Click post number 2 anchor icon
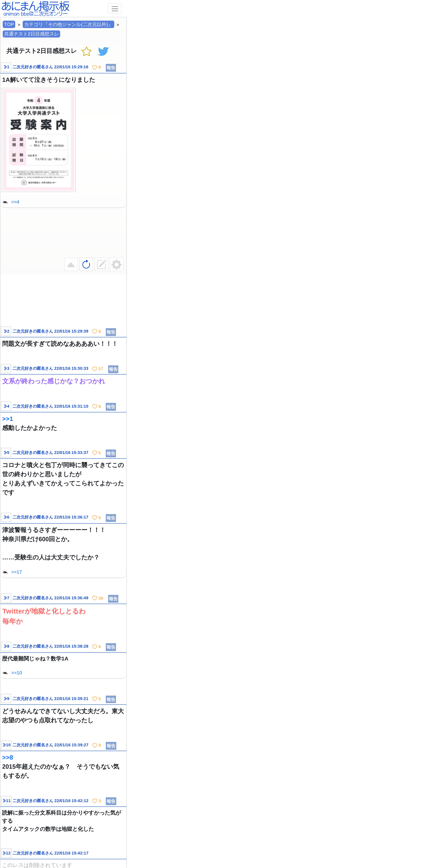Viewport: 434px width, 868px height. coord(6,331)
